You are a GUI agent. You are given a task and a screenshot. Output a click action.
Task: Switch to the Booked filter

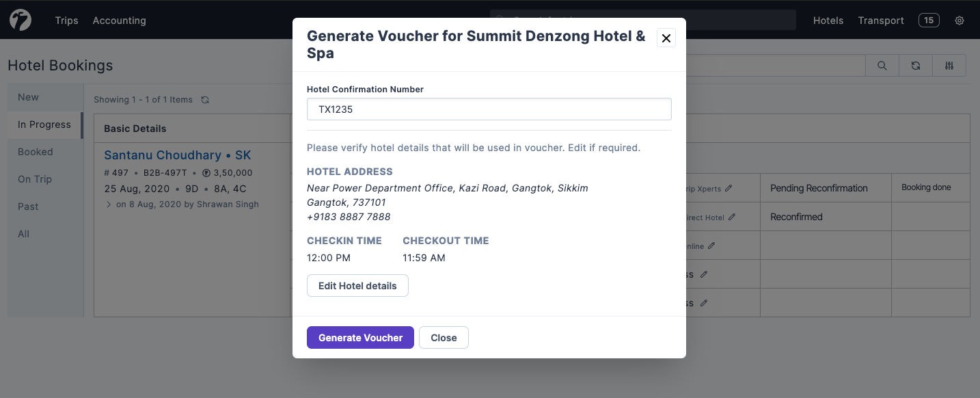tap(36, 151)
